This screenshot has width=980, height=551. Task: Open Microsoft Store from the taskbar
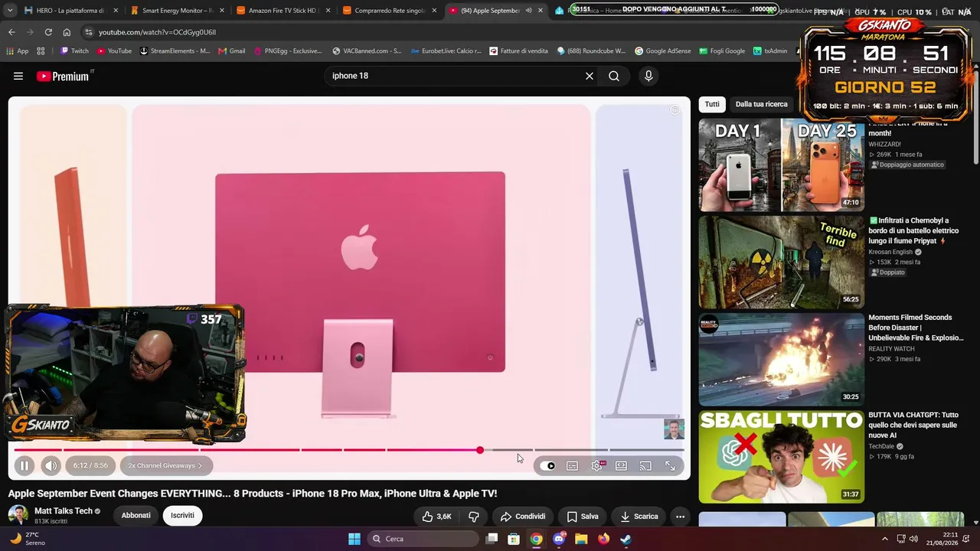[514, 539]
